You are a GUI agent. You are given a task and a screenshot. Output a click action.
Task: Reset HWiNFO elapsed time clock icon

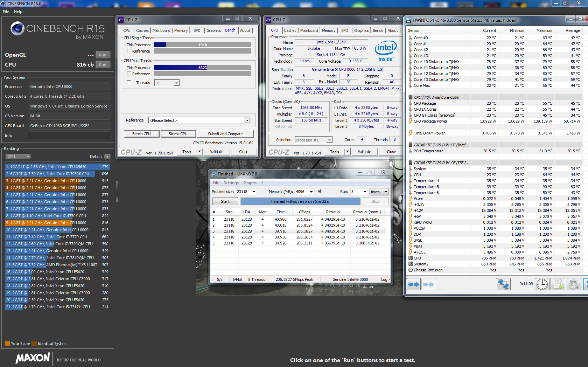coord(542,284)
